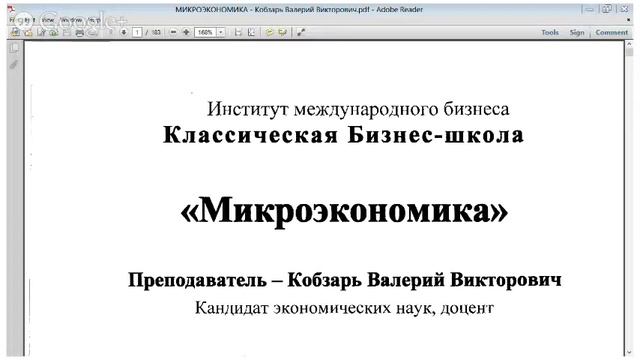This screenshot has width=640, height=360.
Task: Select the add sticky note tool
Action: (269, 32)
